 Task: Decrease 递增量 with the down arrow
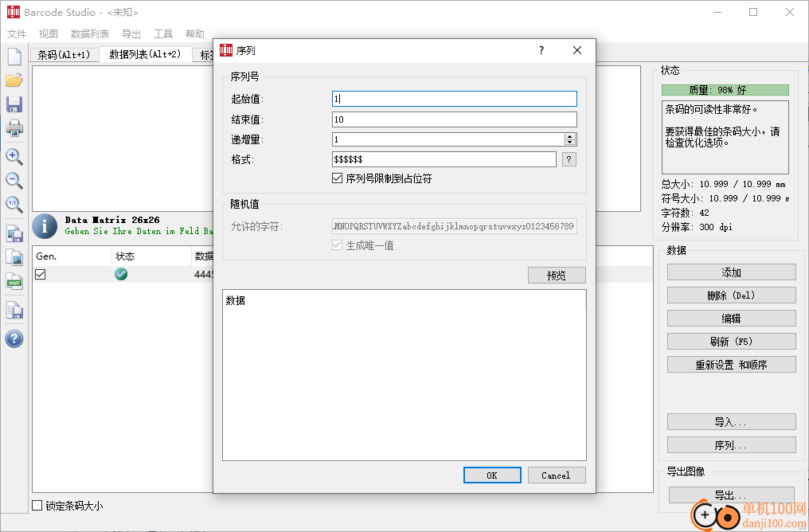[x=569, y=143]
